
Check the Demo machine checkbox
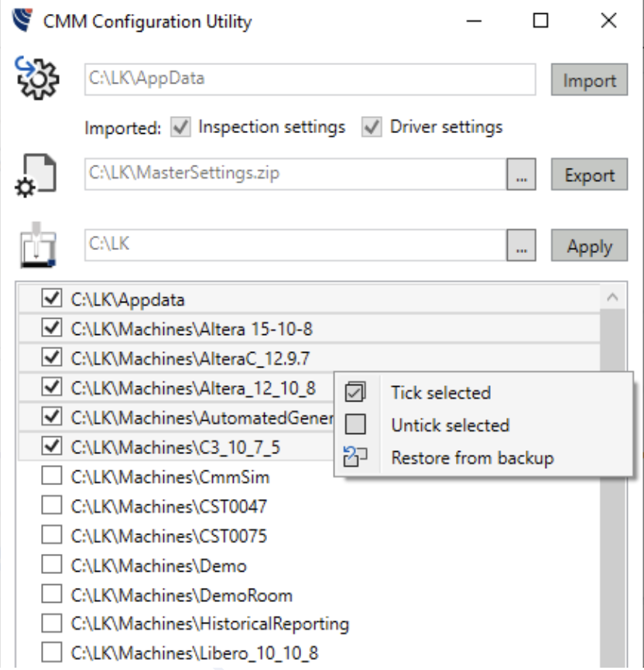point(52,565)
